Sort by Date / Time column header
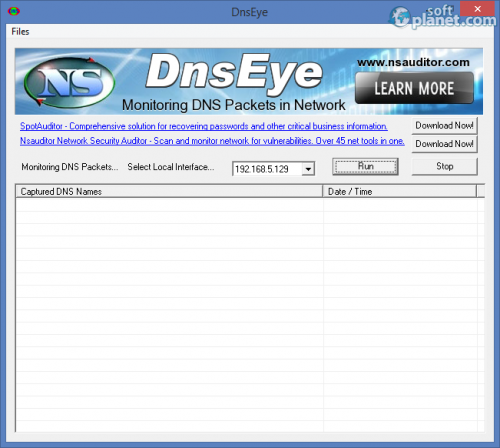The image size is (500, 448). (400, 192)
